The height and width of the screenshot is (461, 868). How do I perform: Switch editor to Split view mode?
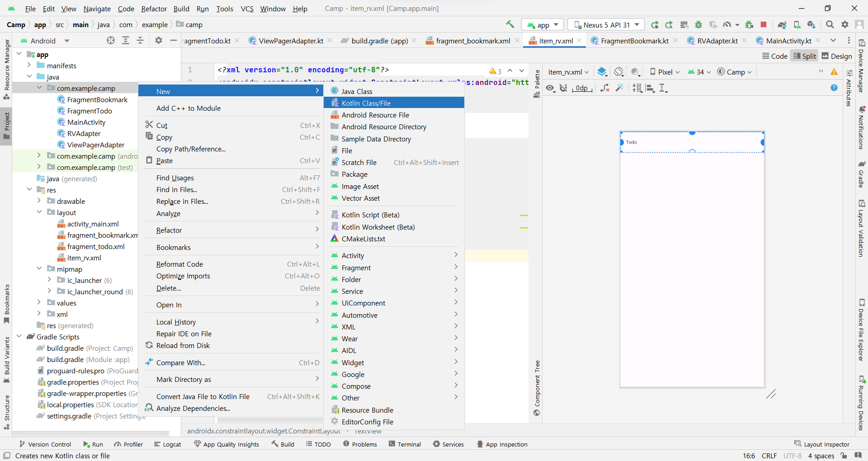coord(805,56)
